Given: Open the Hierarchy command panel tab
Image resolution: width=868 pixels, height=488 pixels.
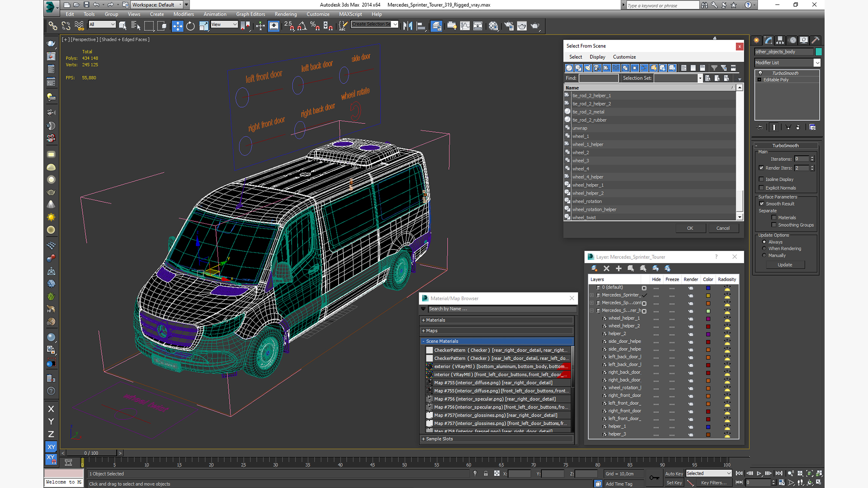Looking at the screenshot, I should click(780, 40).
